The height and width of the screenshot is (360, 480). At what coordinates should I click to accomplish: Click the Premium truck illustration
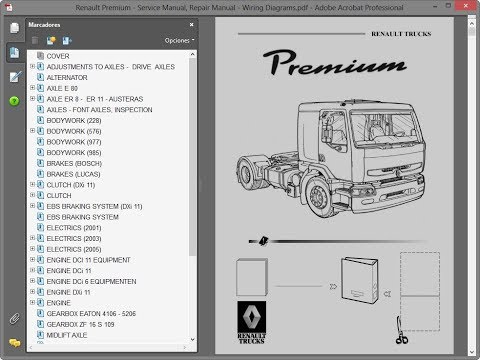point(331,158)
